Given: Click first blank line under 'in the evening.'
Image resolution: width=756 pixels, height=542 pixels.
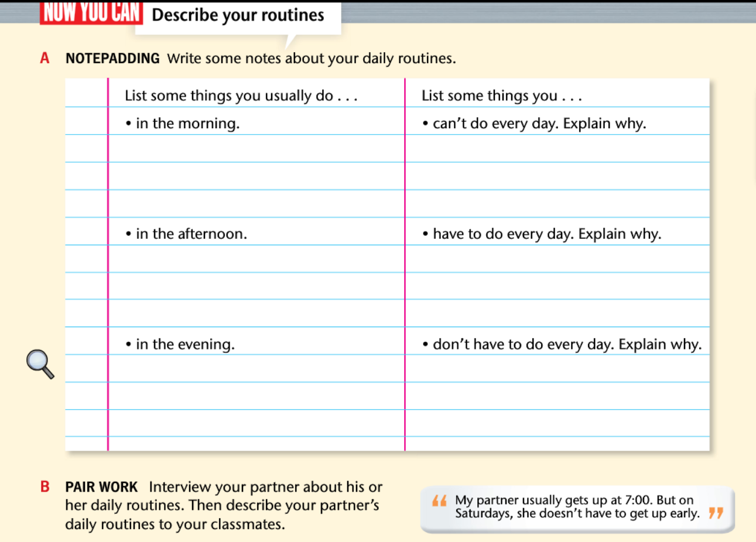Looking at the screenshot, I should 256,369.
